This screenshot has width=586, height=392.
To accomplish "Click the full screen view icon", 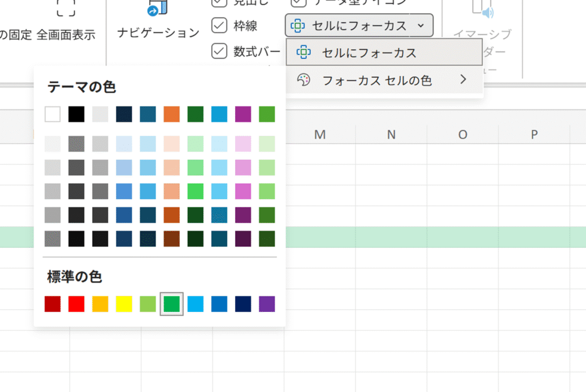I will pyautogui.click(x=65, y=8).
